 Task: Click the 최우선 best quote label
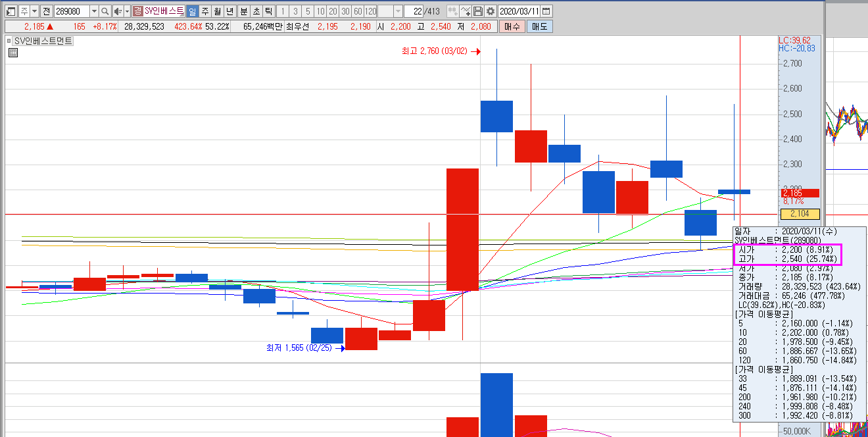point(298,26)
